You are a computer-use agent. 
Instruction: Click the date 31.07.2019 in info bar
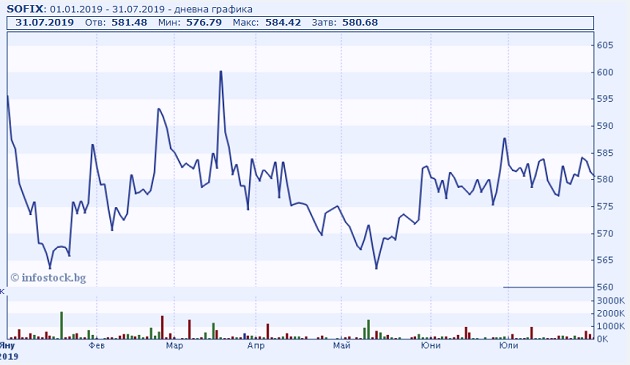[x=45, y=23]
